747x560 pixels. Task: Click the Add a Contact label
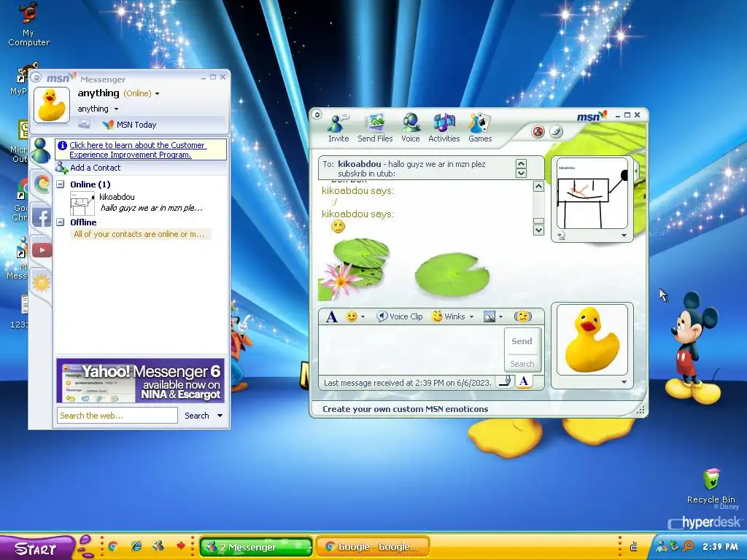click(x=96, y=168)
